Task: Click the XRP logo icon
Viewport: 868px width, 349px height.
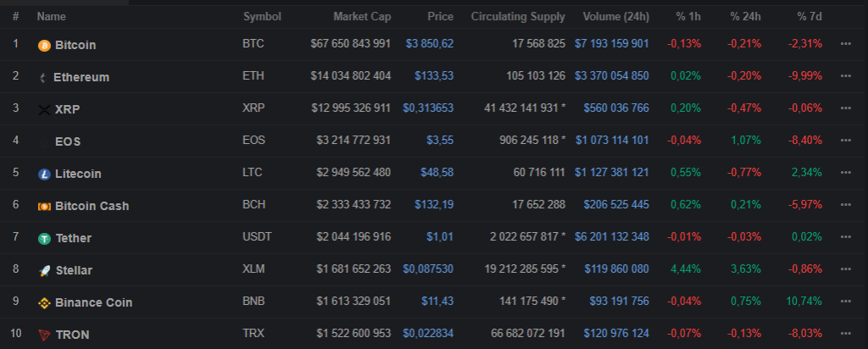Action: tap(45, 110)
